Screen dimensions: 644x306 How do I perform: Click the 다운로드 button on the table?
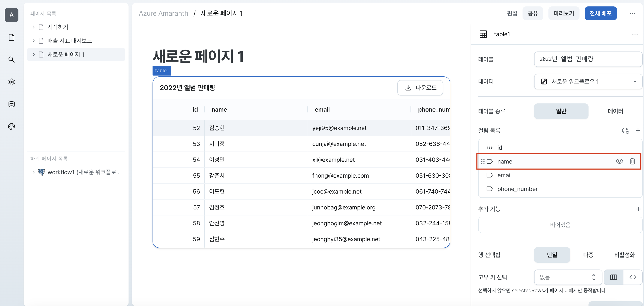420,88
